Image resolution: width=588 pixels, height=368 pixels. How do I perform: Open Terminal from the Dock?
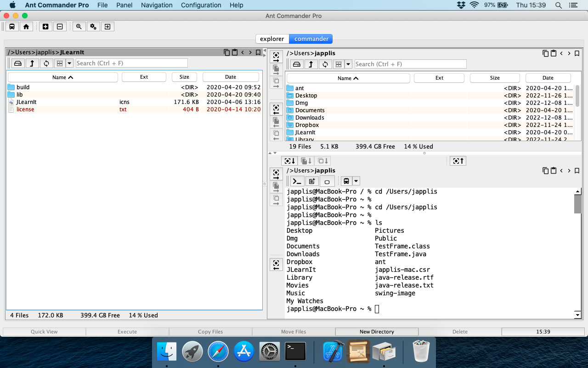295,352
